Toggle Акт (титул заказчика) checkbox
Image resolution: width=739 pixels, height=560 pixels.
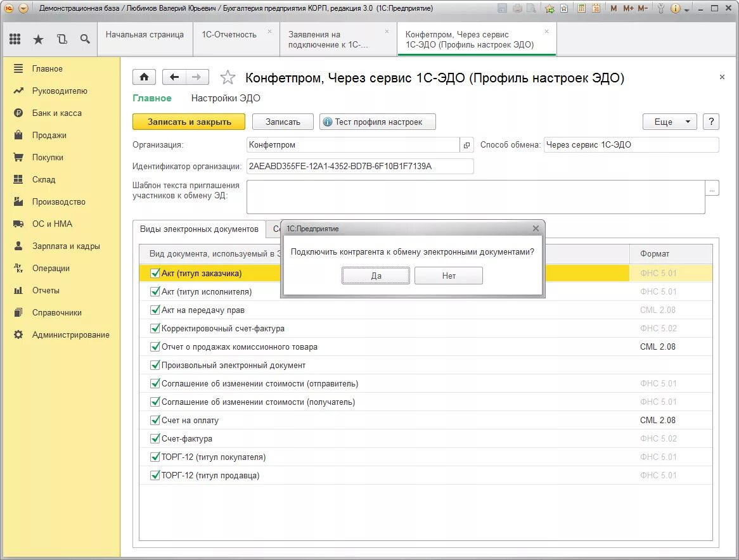click(x=155, y=273)
